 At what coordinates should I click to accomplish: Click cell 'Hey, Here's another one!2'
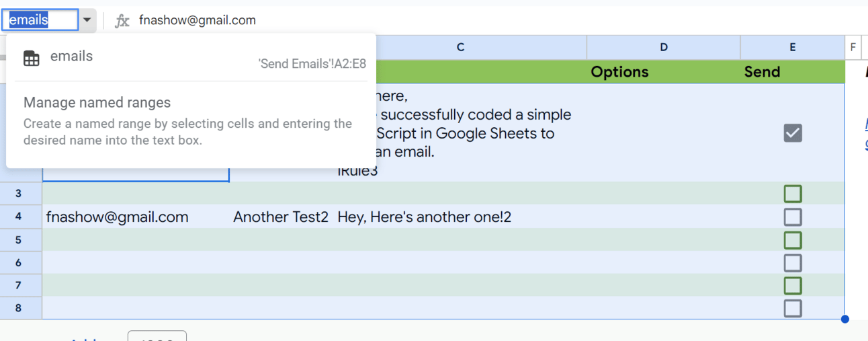[425, 217]
